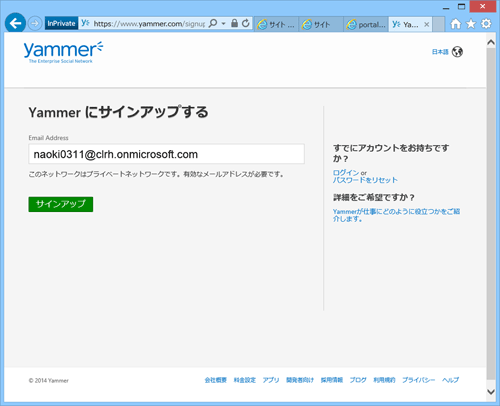
Task: Open the browser Home icon
Action: (x=456, y=24)
